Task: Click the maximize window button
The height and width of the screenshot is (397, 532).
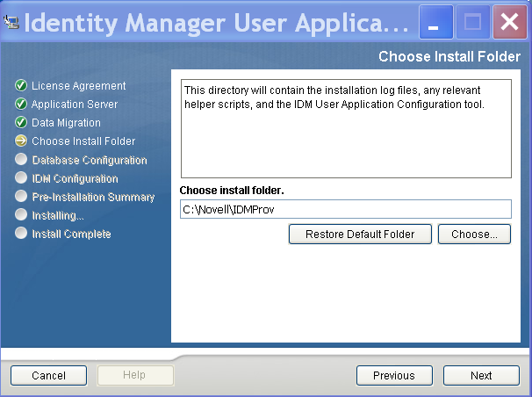Action: point(473,22)
